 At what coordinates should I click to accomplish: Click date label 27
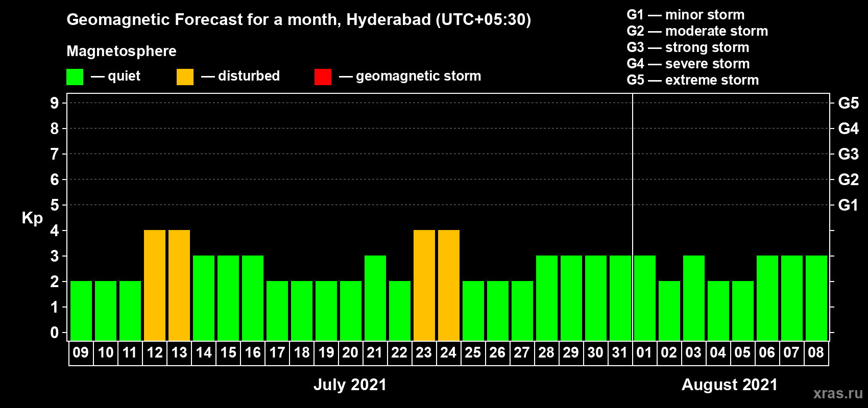(522, 352)
